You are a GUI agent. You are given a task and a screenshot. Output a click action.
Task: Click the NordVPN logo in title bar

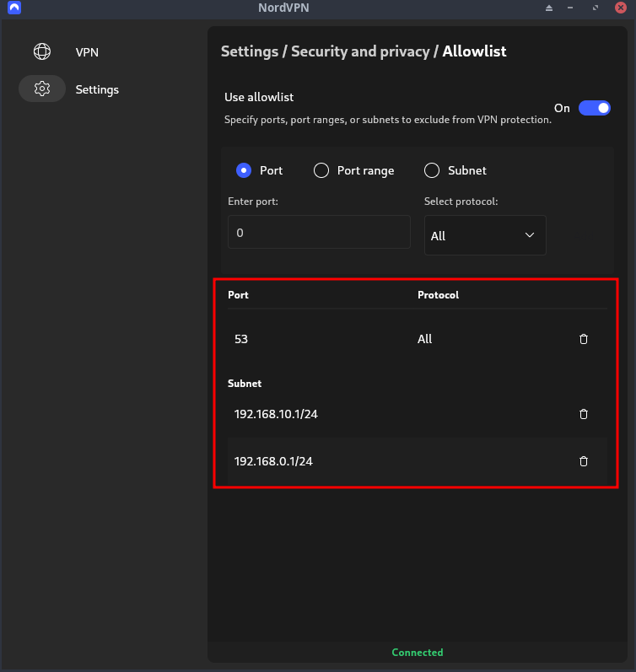[x=13, y=8]
